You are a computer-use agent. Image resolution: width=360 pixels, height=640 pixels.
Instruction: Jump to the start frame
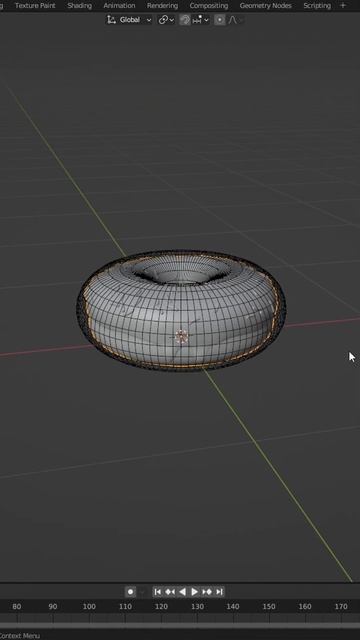158,592
